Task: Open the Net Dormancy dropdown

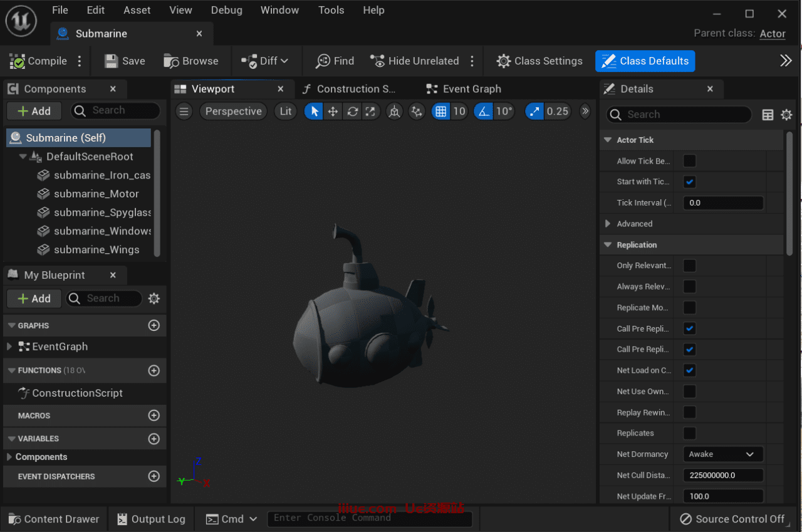Action: tap(722, 454)
